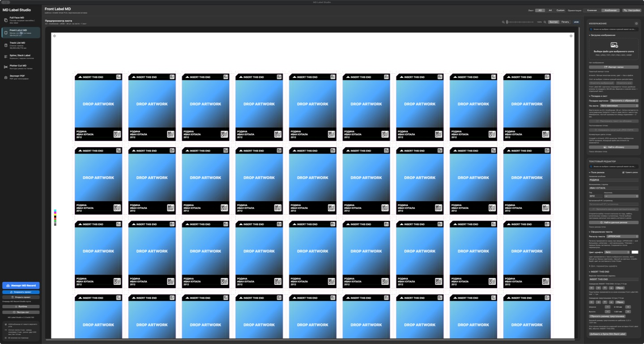The image size is (644, 344).
Task: Decrease triangle Ширина with minus button
Action: click(x=607, y=307)
